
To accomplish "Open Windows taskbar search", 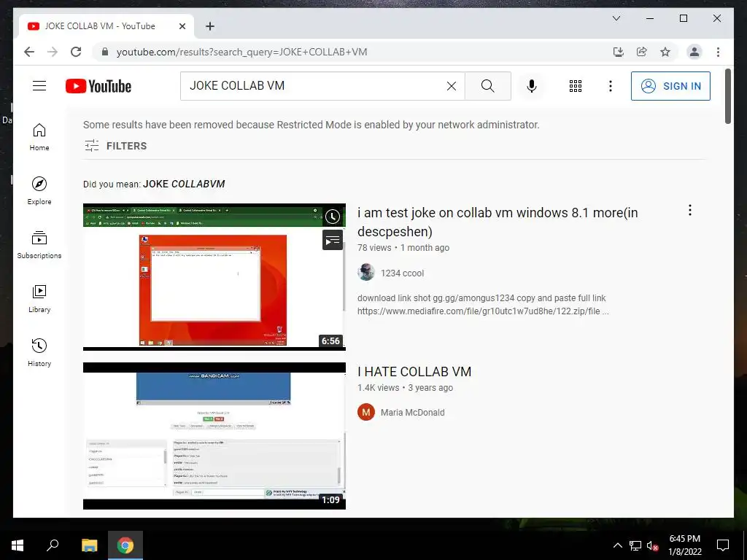I will (53, 545).
